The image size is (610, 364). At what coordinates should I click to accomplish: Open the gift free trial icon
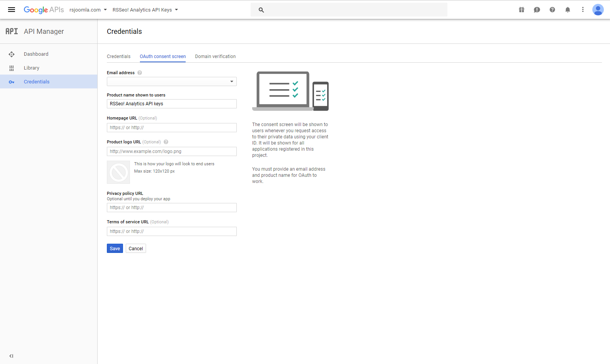(522, 10)
